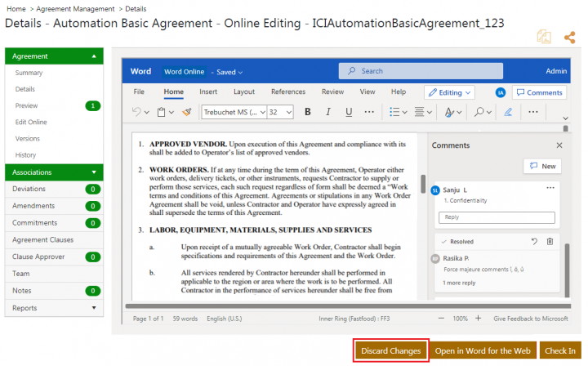Click the zoom in plus icon
588x366 pixels.
click(483, 318)
